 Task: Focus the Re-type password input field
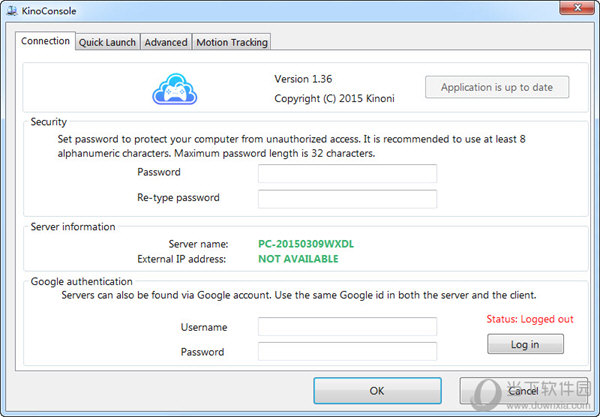coord(347,199)
